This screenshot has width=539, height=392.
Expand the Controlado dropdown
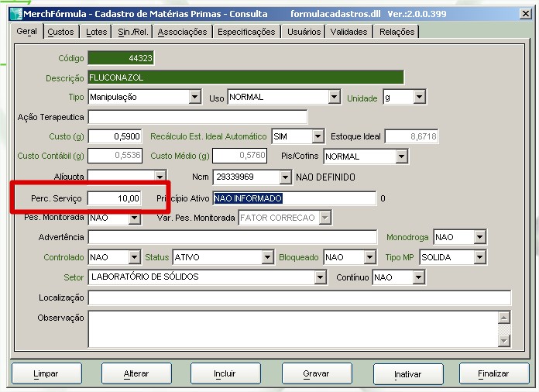135,257
